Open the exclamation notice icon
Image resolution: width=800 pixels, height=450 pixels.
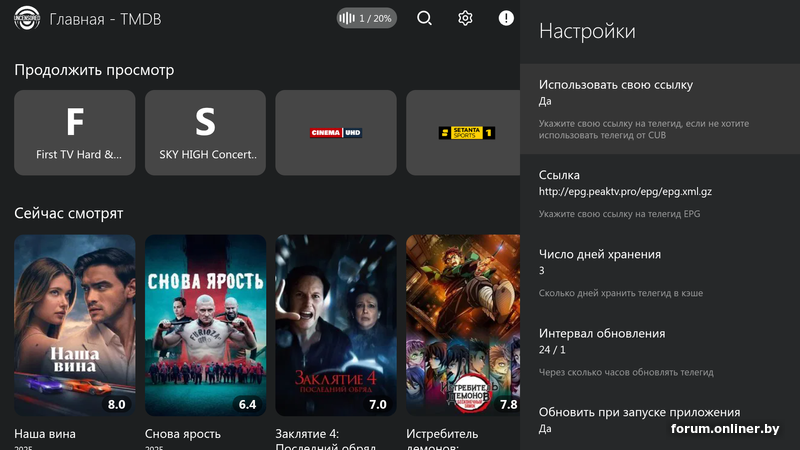pyautogui.click(x=506, y=18)
